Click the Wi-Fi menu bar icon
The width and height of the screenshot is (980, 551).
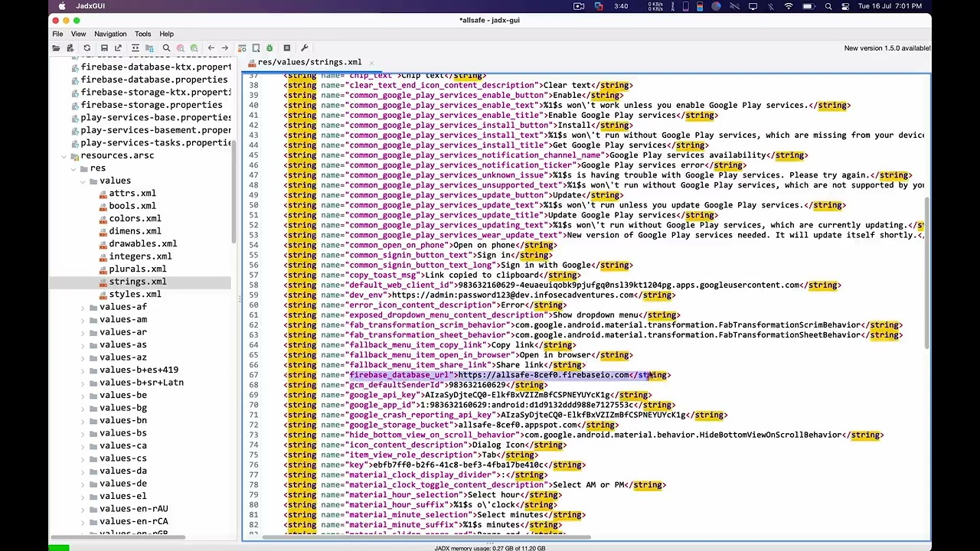[x=789, y=6]
